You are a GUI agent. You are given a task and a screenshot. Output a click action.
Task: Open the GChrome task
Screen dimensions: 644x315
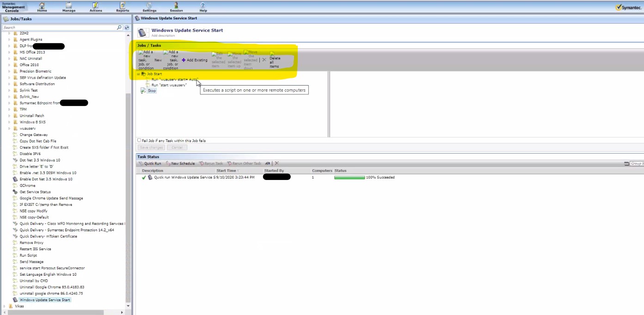27,185
